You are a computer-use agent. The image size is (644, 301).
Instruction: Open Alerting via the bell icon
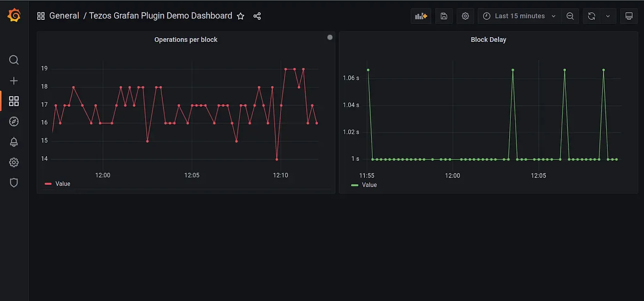click(x=14, y=142)
